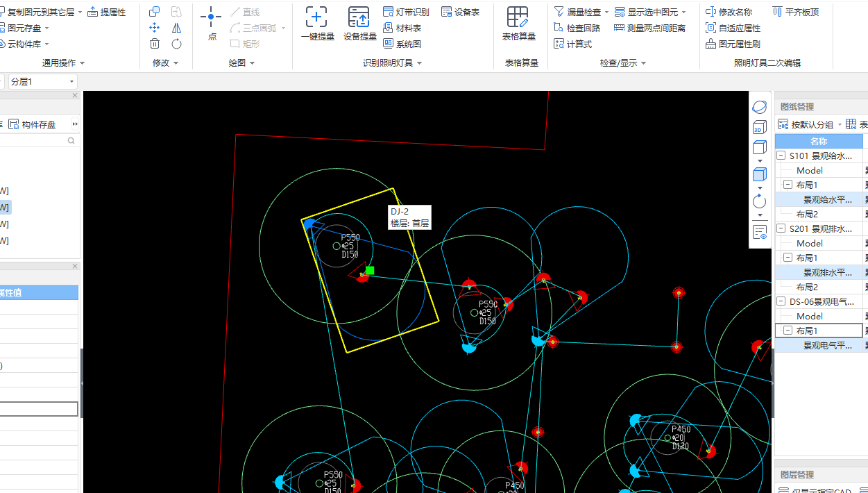Click the 图纸管理 panel title

[797, 107]
